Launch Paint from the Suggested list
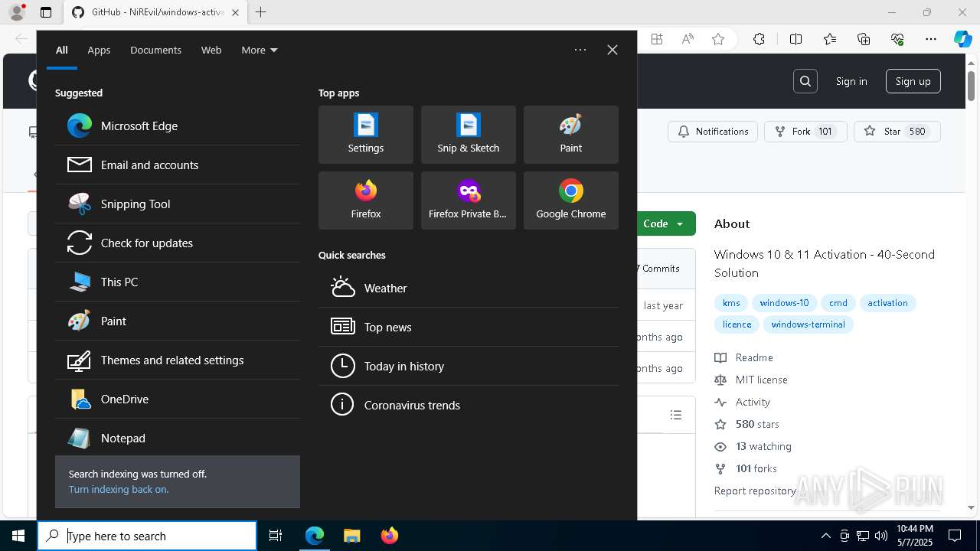The height and width of the screenshot is (551, 980). (x=178, y=321)
